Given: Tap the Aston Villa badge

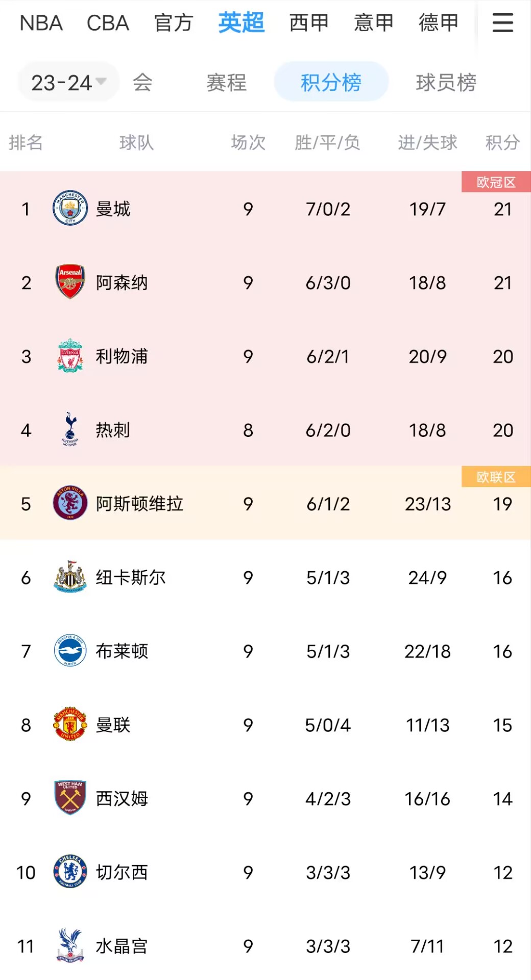Looking at the screenshot, I should (x=70, y=503).
